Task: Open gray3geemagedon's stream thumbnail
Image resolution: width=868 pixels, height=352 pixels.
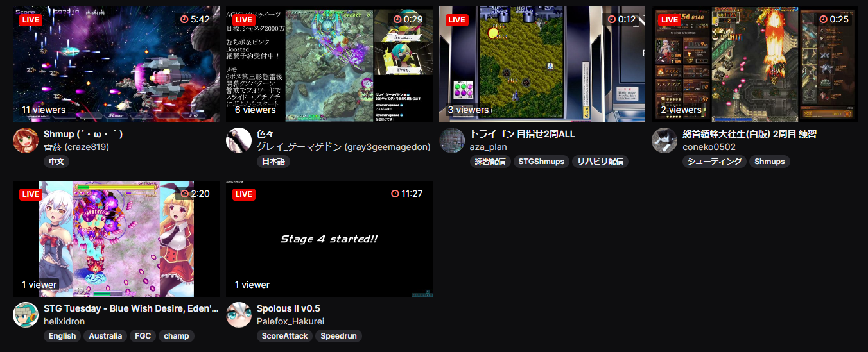Action: pos(329,64)
